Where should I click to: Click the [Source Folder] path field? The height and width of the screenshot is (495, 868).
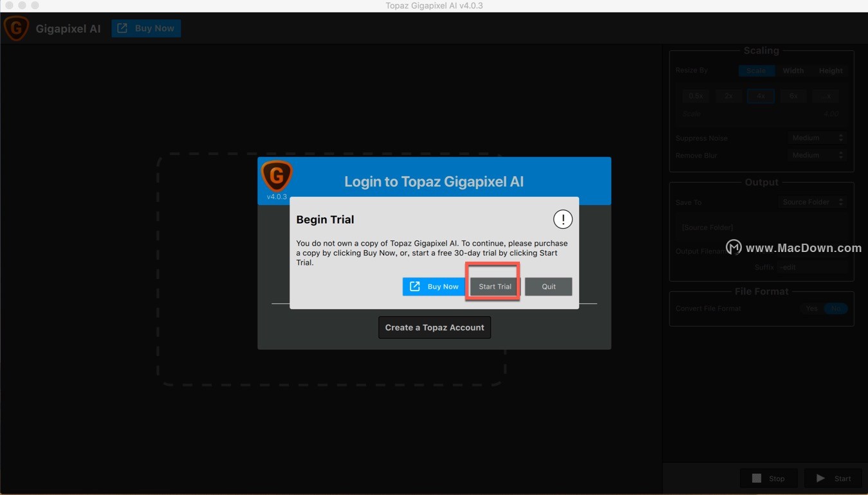coord(762,228)
